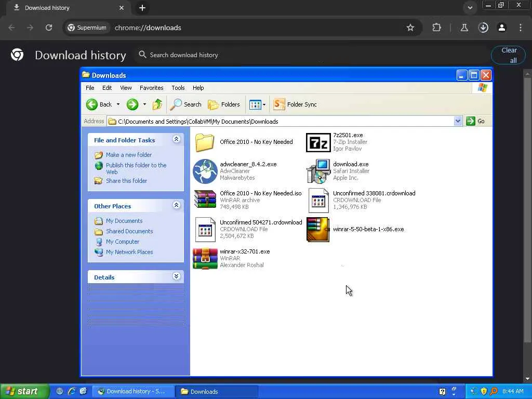Image resolution: width=532 pixels, height=399 pixels.
Task: Select Unconfirmed 338081.crdownload file icon
Action: tap(318, 201)
